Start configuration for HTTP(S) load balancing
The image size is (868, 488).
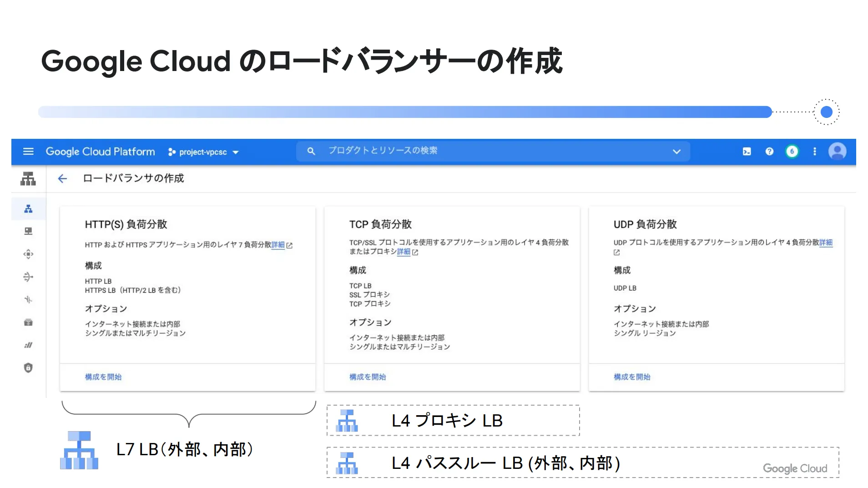(103, 377)
